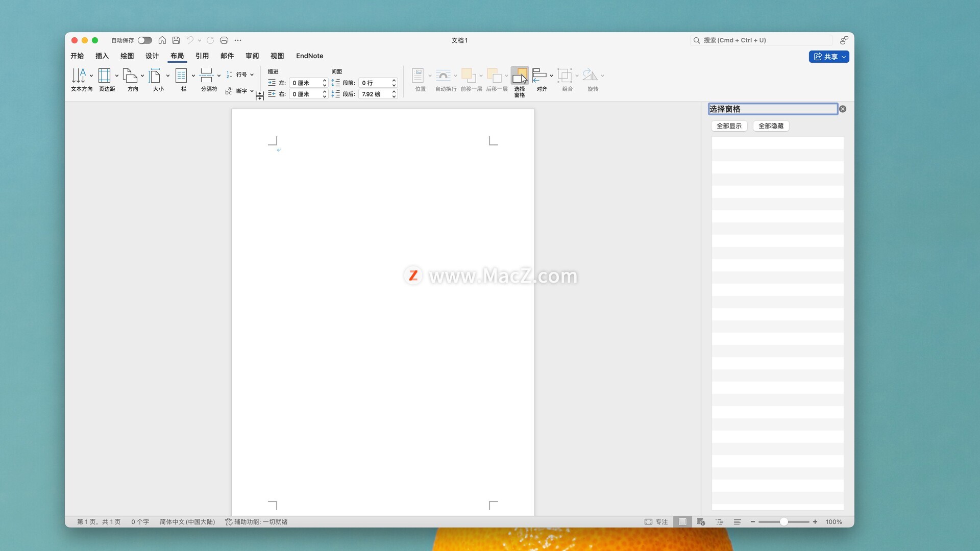Click the 段后 stepper arrows

tap(394, 94)
